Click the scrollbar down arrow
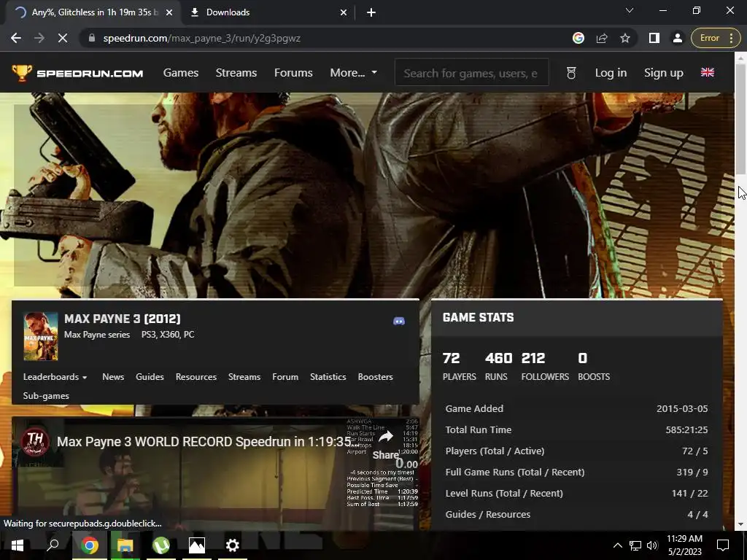 pyautogui.click(x=741, y=524)
